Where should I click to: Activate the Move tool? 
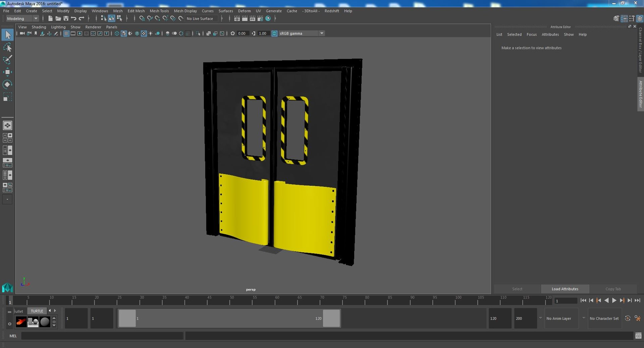(x=7, y=72)
